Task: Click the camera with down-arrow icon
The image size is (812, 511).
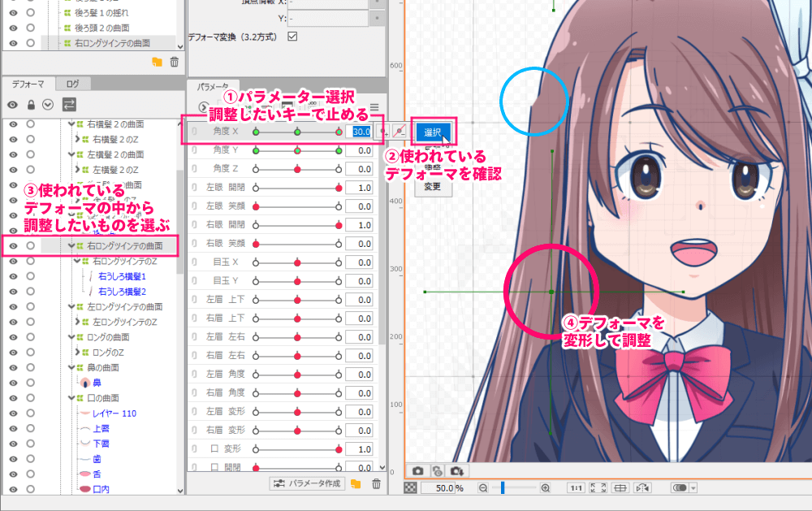Action: (456, 471)
